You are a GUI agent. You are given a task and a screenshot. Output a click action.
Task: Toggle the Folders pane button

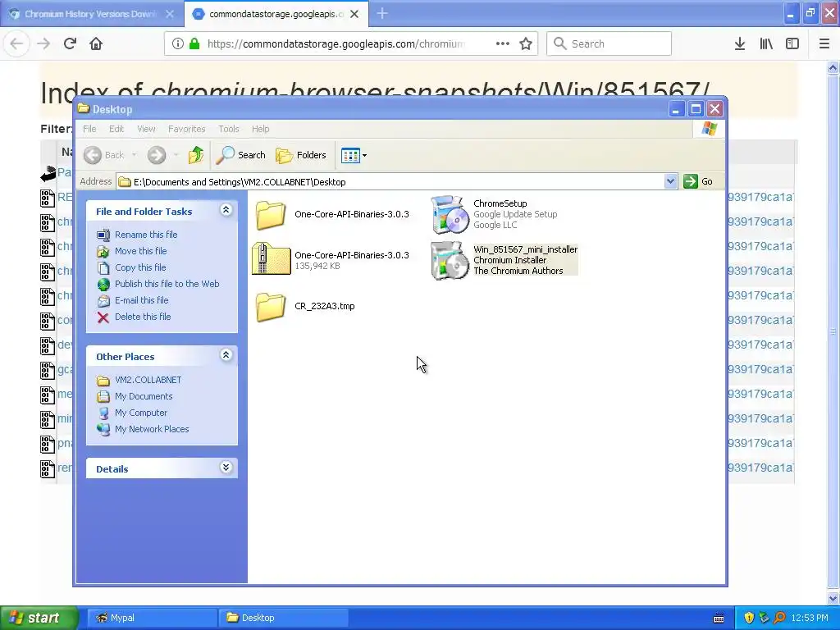point(301,155)
